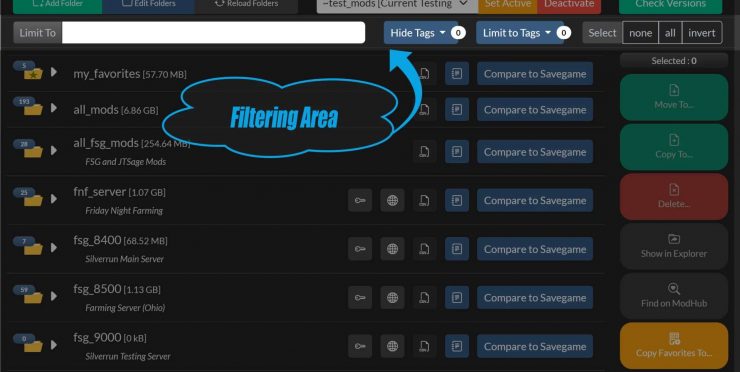The image size is (740, 372).
Task: Click the key icon for fnf_server
Action: (360, 200)
